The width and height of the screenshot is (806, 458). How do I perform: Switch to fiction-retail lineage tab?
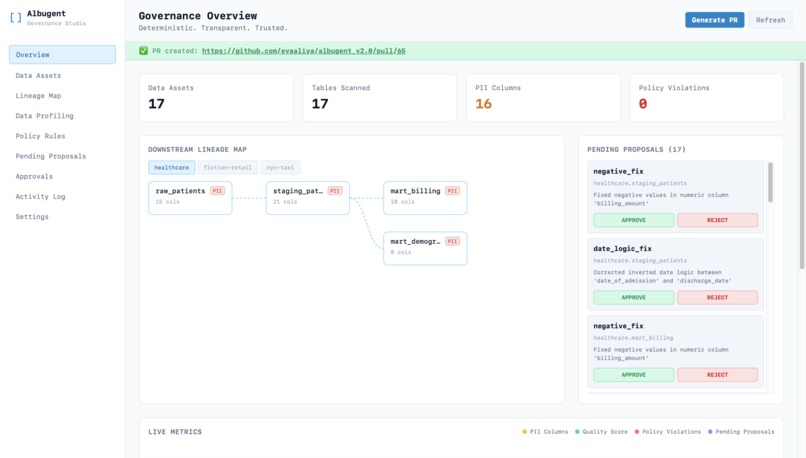coord(228,168)
